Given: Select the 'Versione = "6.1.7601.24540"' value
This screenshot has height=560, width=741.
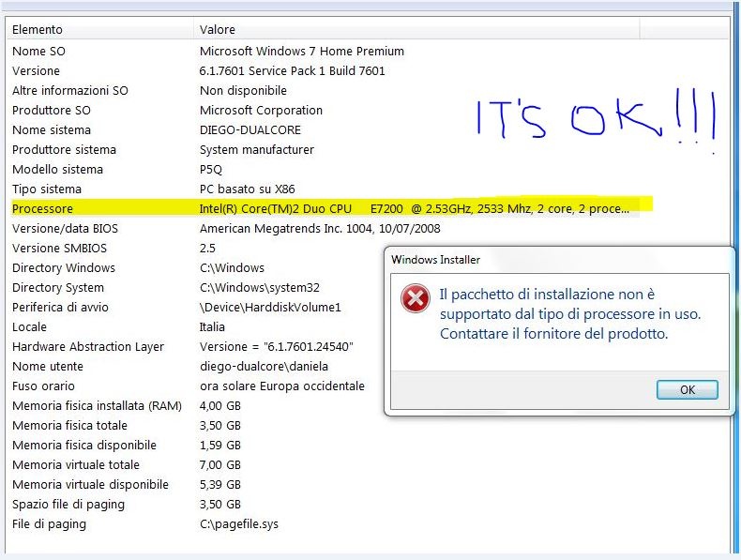Looking at the screenshot, I should click(277, 347).
